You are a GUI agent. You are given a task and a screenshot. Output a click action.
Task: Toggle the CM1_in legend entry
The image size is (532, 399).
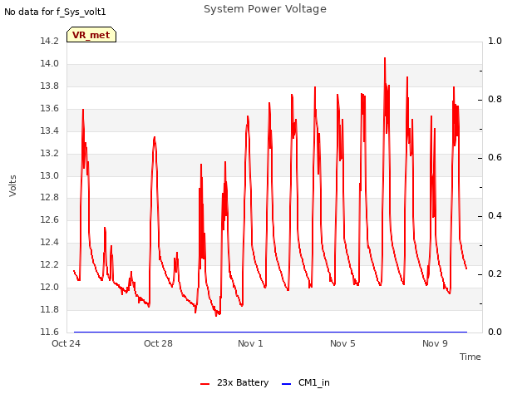[306, 382]
